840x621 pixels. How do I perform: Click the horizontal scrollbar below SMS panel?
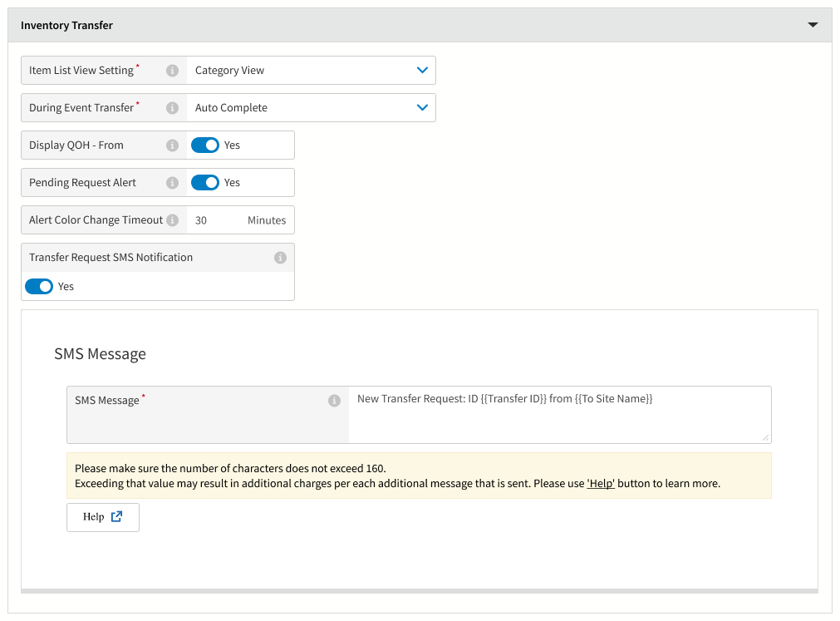pyautogui.click(x=419, y=592)
